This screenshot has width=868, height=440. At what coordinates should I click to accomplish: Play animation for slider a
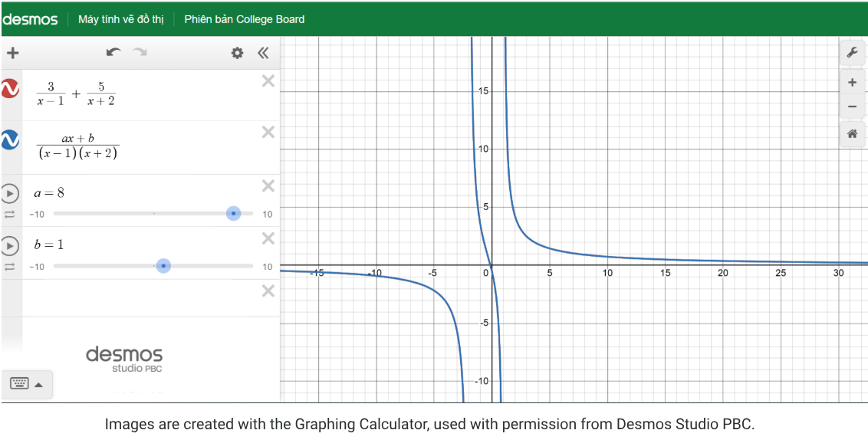pos(10,194)
